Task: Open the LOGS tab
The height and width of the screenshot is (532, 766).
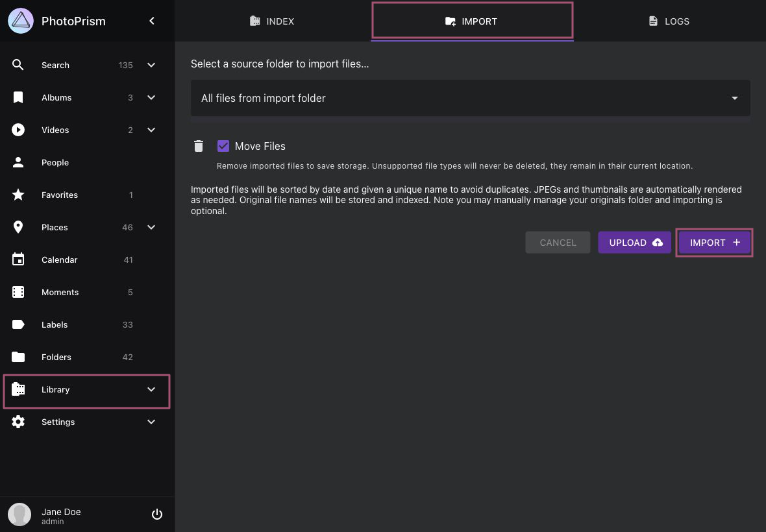Action: point(668,21)
